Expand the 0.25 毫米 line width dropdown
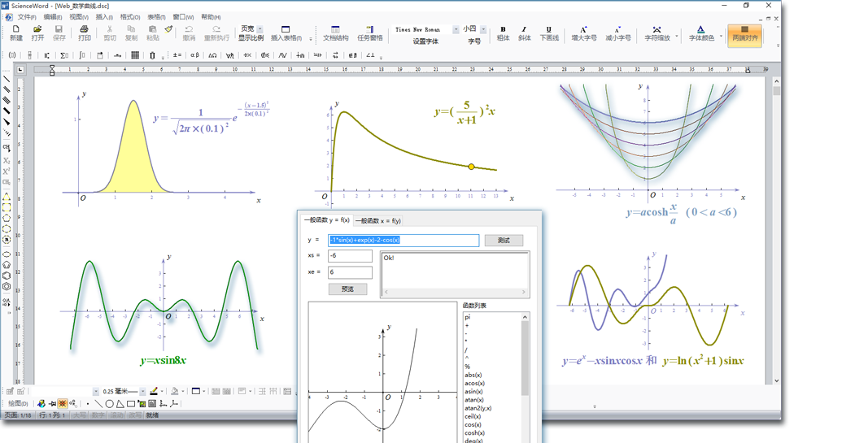This screenshot has width=868, height=443. tap(144, 392)
